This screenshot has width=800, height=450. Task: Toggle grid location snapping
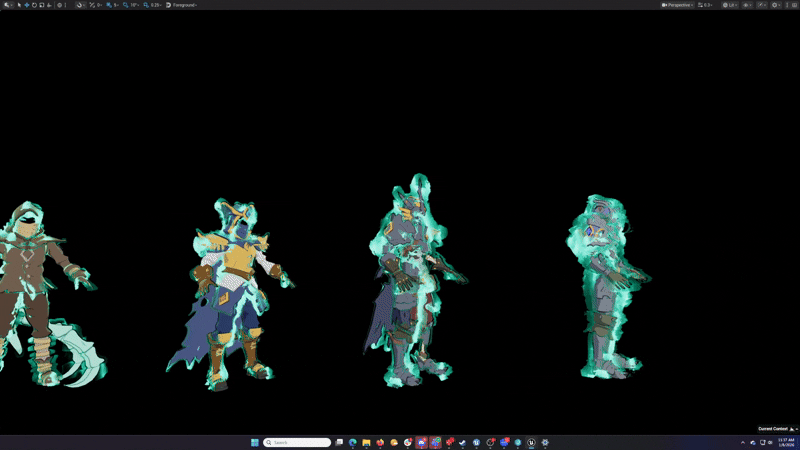108,5
